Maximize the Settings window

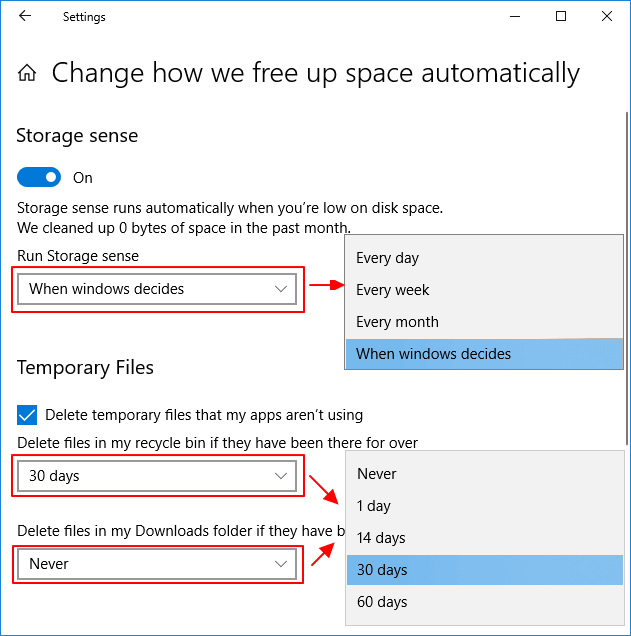pos(561,16)
